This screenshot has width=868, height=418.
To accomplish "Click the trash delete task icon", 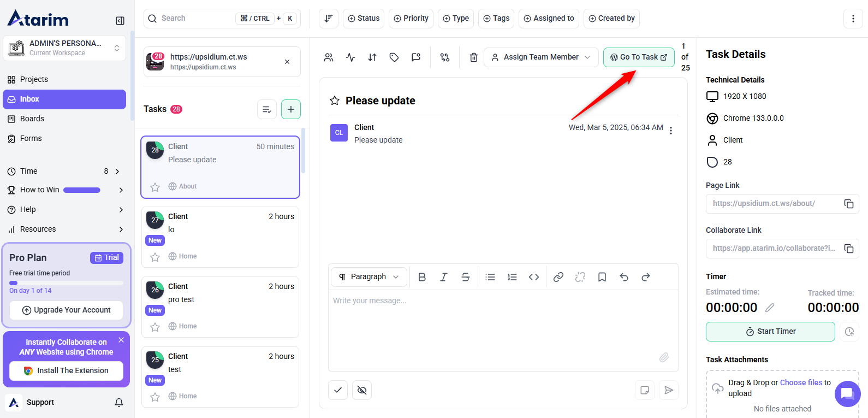I will coord(473,57).
